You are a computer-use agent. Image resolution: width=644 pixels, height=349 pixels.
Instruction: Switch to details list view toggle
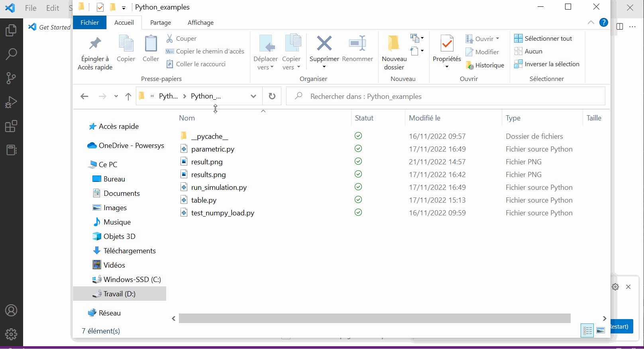click(587, 330)
